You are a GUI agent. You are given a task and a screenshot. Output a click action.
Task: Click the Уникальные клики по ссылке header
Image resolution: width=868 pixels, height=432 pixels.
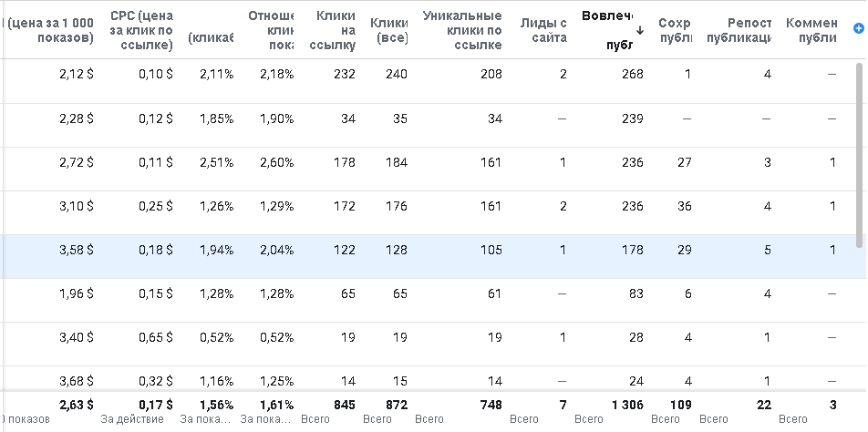[x=462, y=30]
